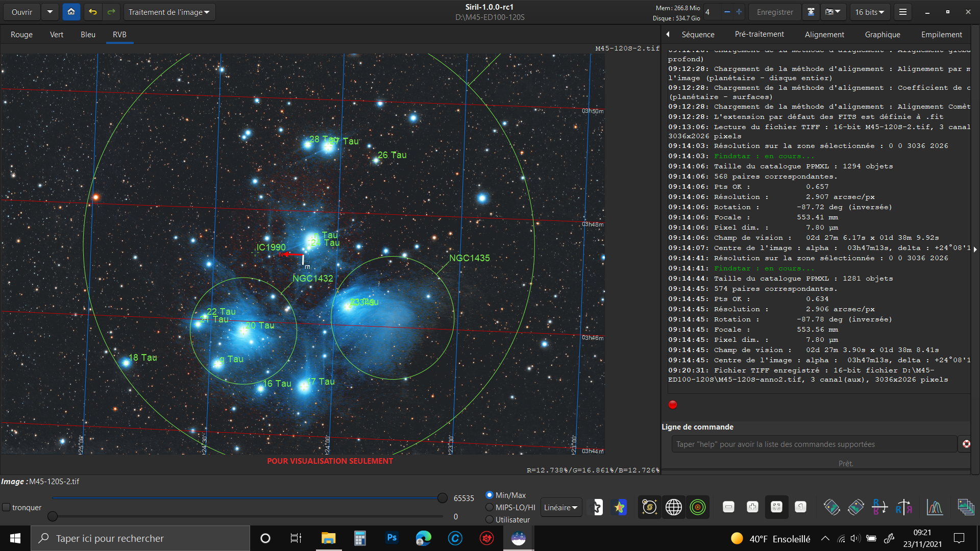Click the green concentric target icon
The image size is (980, 551).
(697, 507)
